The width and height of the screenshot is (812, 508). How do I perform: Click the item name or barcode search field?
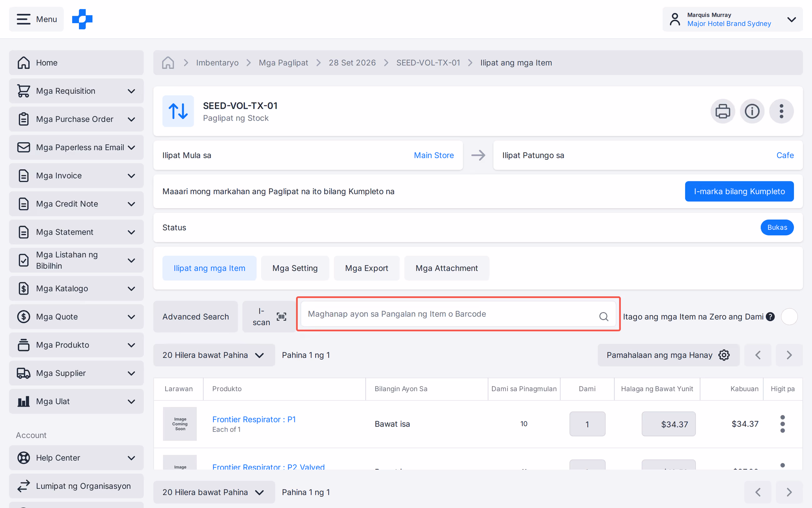point(458,314)
